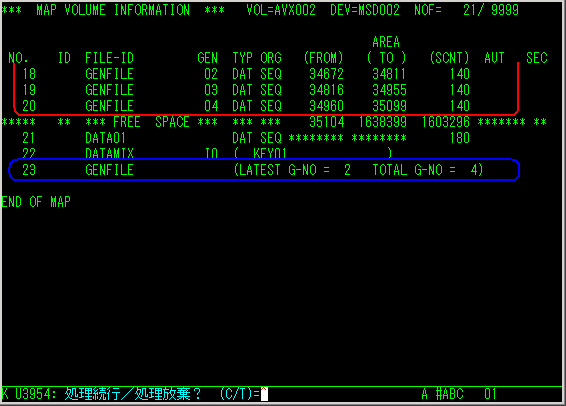Click the AUT column header

[494, 58]
